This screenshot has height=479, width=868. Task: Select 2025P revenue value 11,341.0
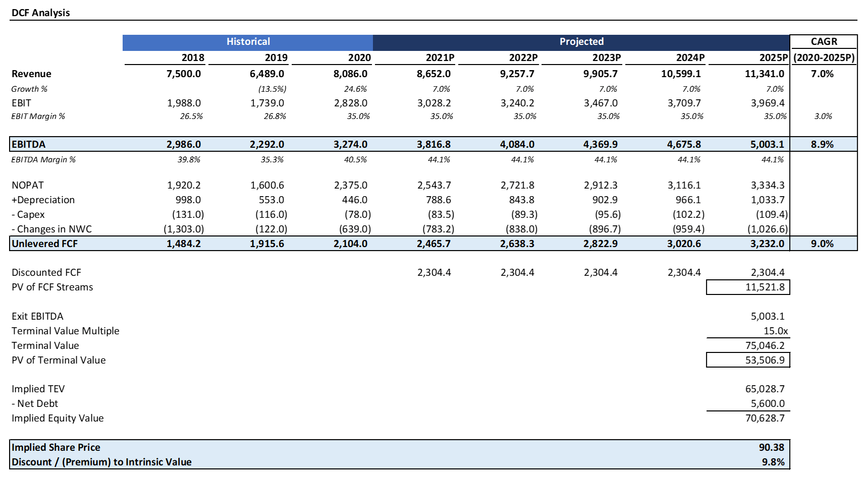(x=765, y=74)
